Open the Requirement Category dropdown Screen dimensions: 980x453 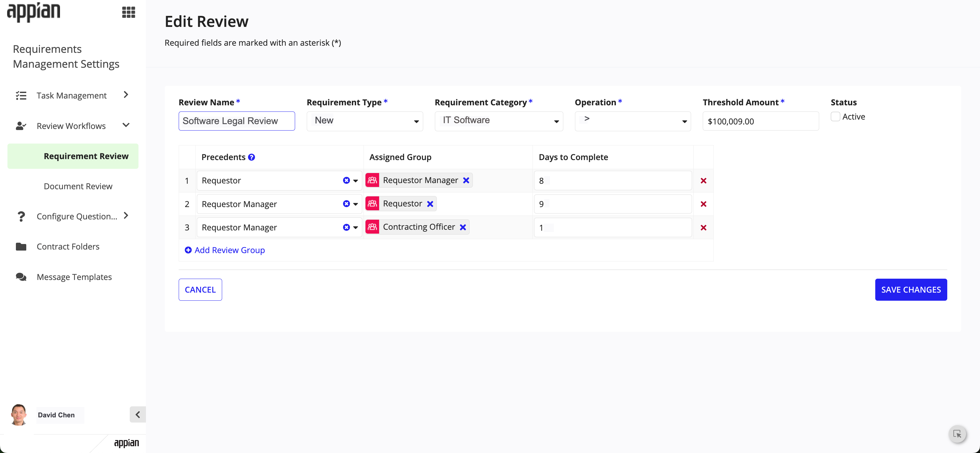(x=499, y=121)
